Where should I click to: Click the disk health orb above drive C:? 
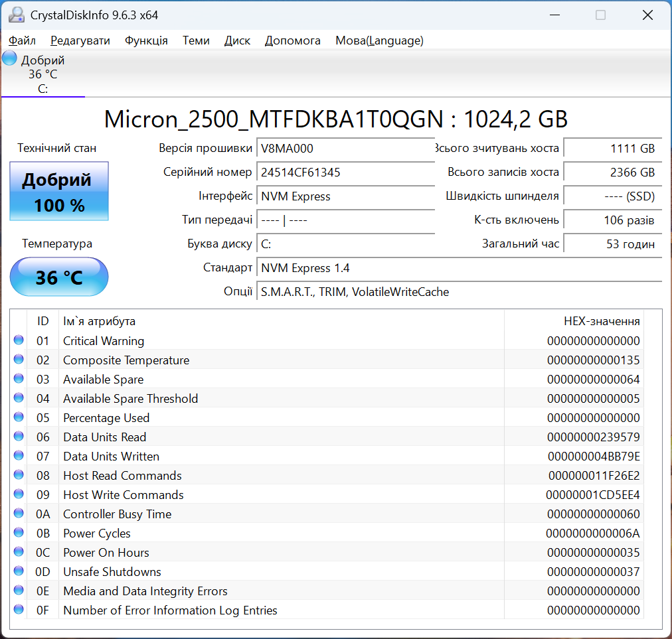(x=10, y=58)
